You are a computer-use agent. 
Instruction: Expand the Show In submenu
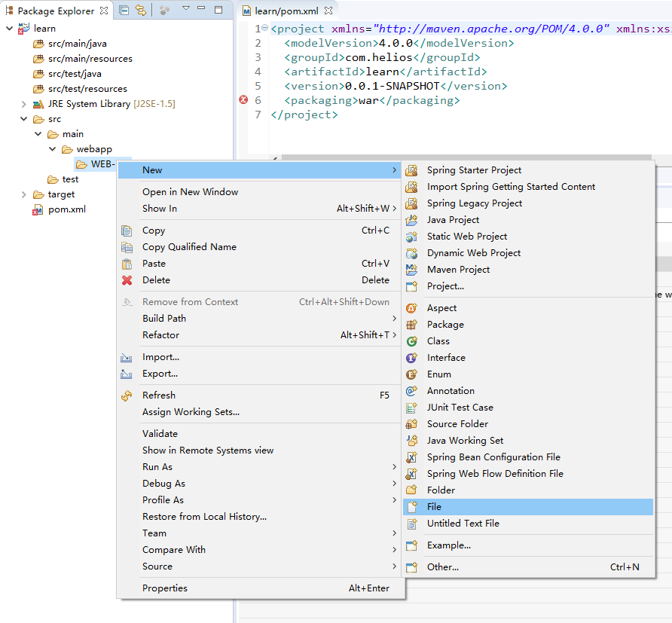click(259, 209)
